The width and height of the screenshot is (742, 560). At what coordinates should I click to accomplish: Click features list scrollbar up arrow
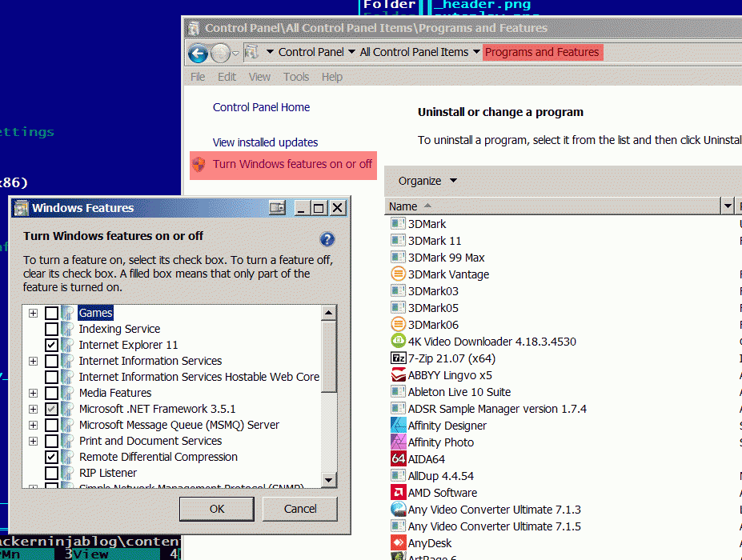tap(328, 313)
